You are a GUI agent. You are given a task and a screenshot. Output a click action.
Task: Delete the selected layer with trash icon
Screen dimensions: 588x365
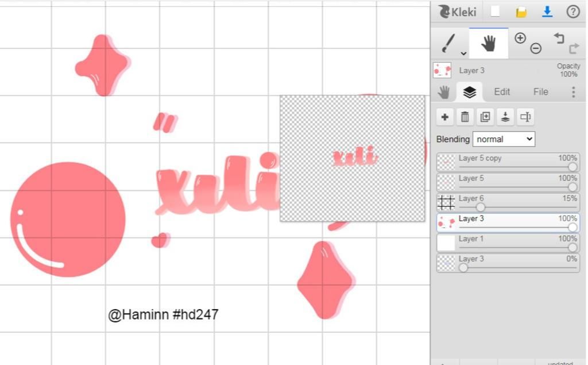coord(465,117)
